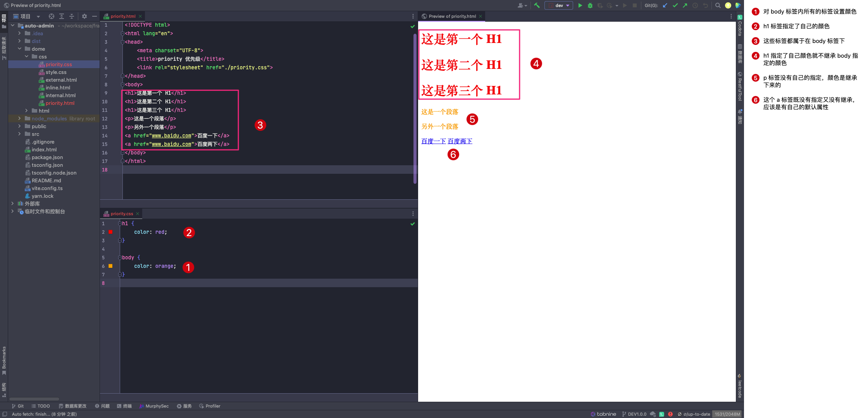The height and width of the screenshot is (418, 868).
Task: Toggle fold on body CSS rule
Action: coord(120,257)
